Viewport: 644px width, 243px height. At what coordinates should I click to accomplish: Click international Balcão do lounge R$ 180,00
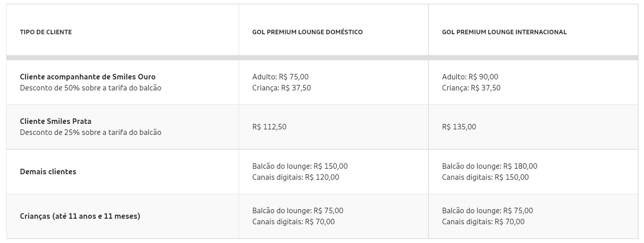coord(490,166)
